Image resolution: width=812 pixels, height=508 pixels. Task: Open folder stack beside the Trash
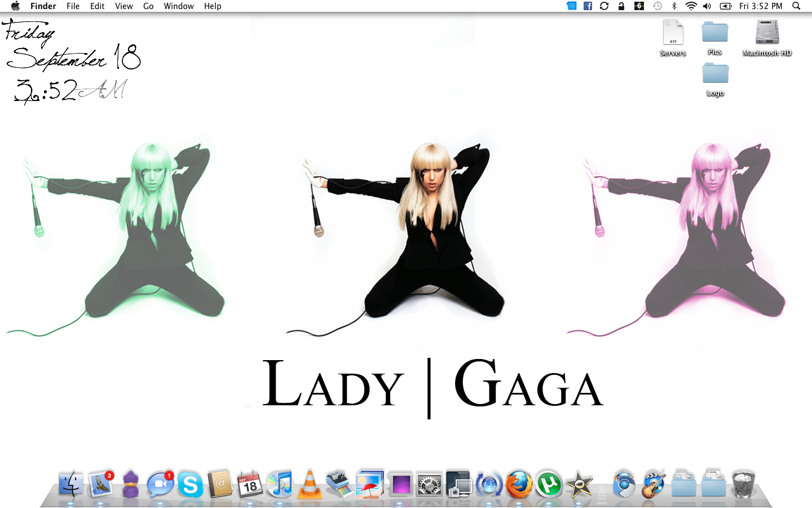(x=713, y=484)
